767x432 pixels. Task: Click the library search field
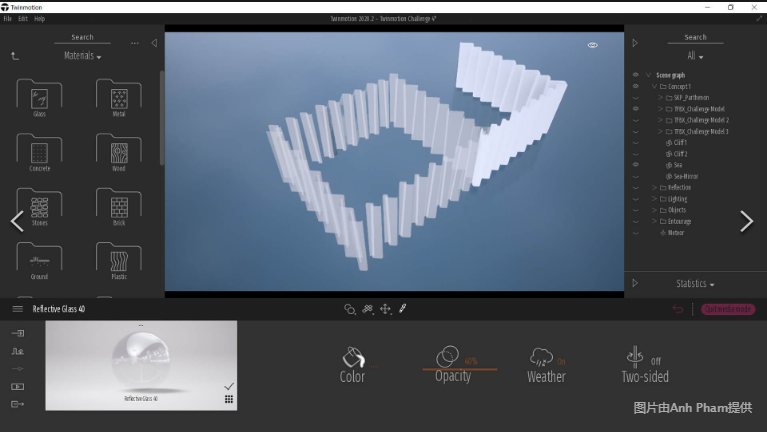coord(82,38)
